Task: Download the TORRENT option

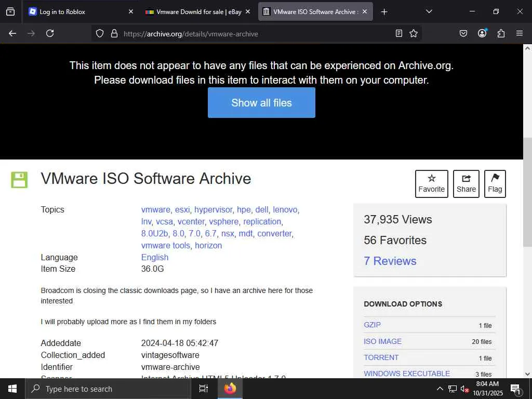Action: pos(381,357)
